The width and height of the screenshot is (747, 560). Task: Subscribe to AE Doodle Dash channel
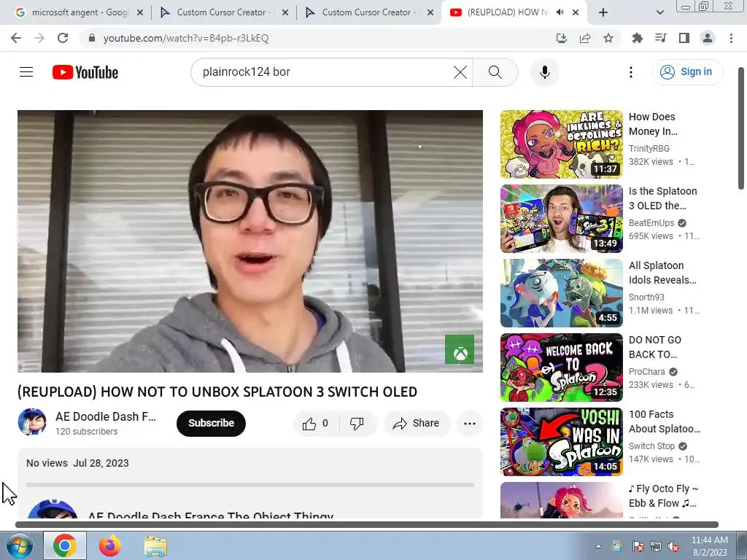tap(211, 424)
